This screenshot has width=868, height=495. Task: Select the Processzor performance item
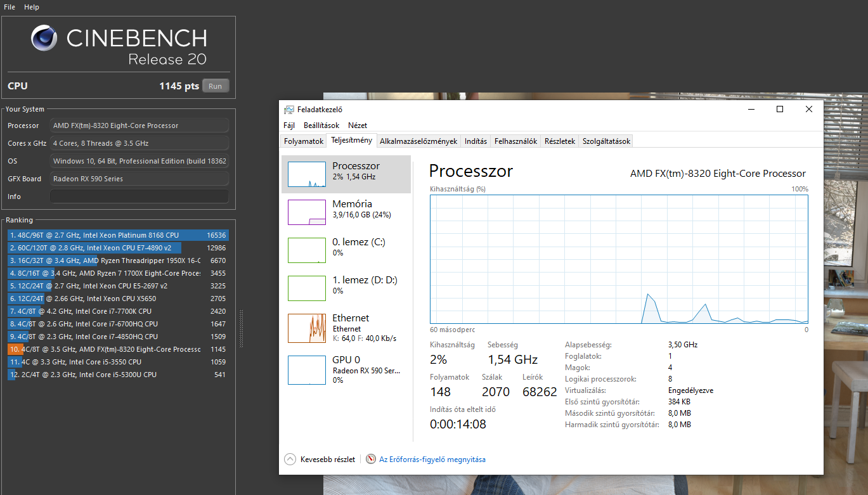coord(346,174)
